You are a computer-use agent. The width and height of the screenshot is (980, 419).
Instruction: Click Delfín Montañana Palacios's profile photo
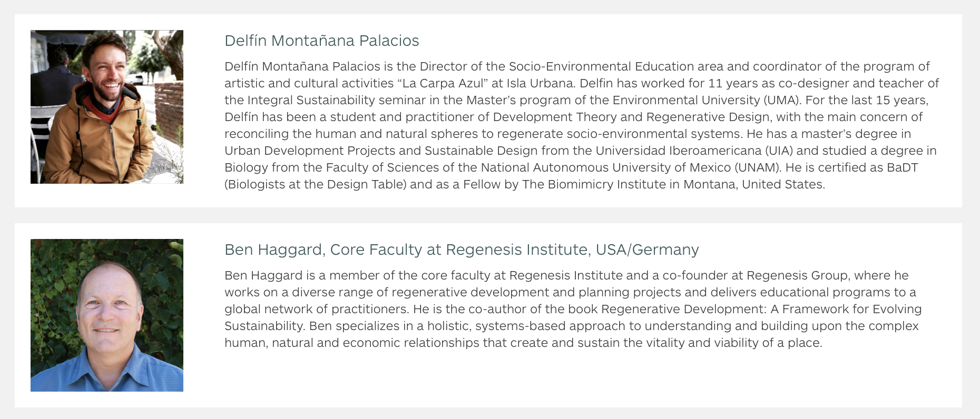click(x=107, y=107)
